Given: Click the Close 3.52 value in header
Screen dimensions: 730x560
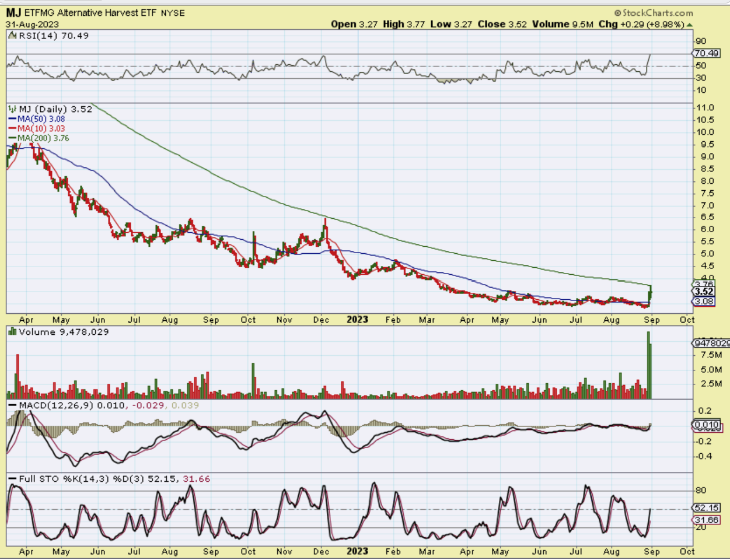Looking at the screenshot, I should [502, 24].
